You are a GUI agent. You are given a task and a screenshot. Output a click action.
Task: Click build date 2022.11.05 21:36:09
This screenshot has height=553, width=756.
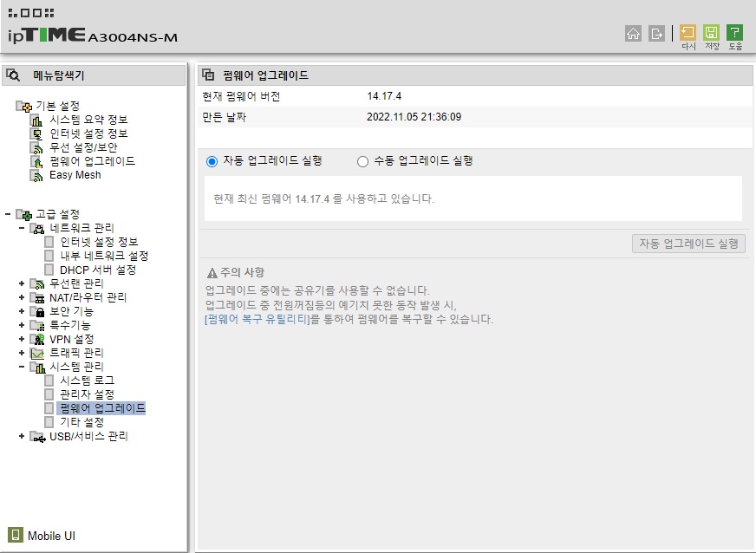[x=414, y=117]
